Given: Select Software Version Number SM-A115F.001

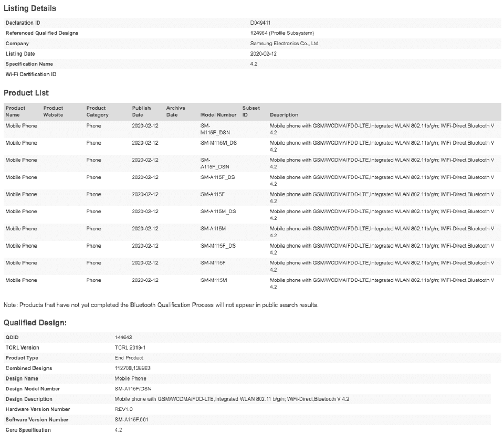Looking at the screenshot, I should tap(131, 419).
